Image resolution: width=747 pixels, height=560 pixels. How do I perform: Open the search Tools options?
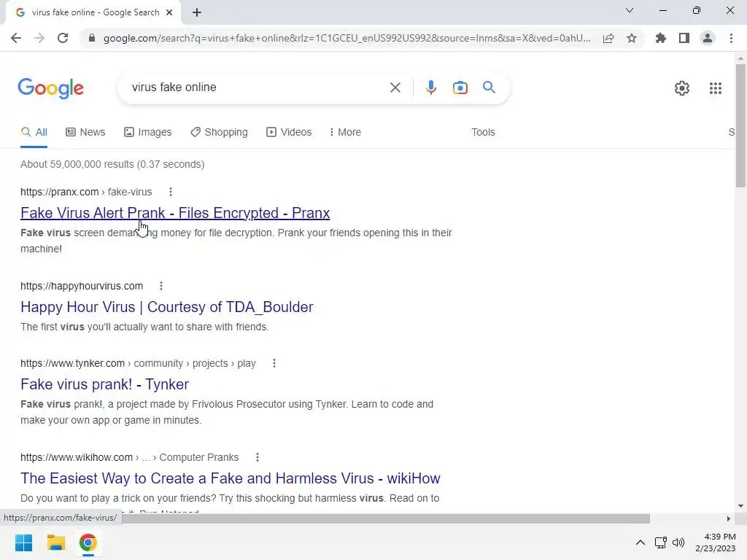483,133
